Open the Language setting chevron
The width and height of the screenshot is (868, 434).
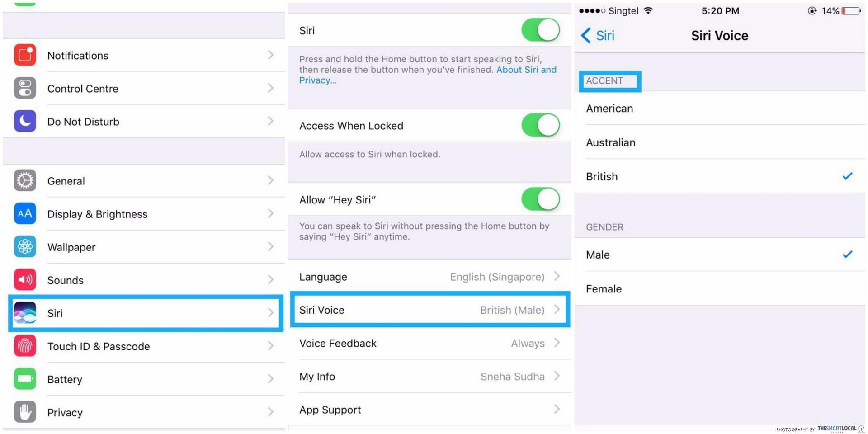point(557,276)
